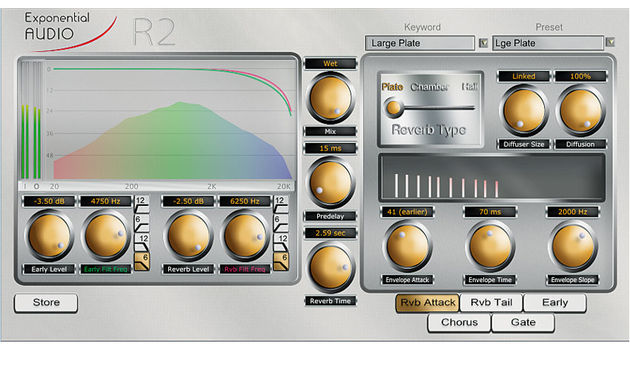Viewport: 630px width, 374px height.
Task: Click the Mix knob
Action: click(x=330, y=98)
